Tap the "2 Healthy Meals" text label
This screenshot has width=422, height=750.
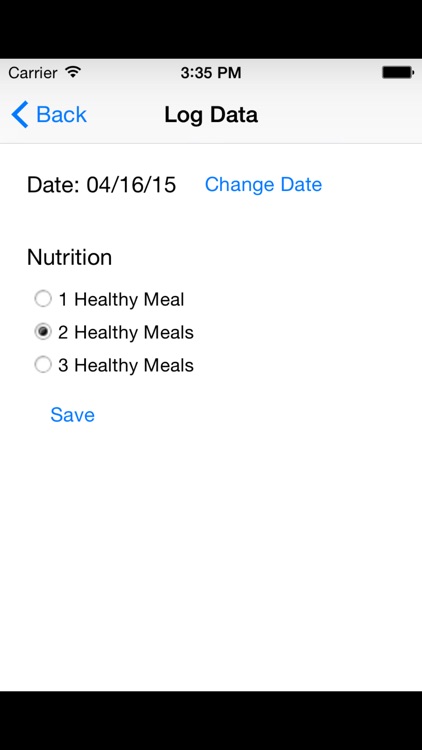pyautogui.click(x=126, y=332)
